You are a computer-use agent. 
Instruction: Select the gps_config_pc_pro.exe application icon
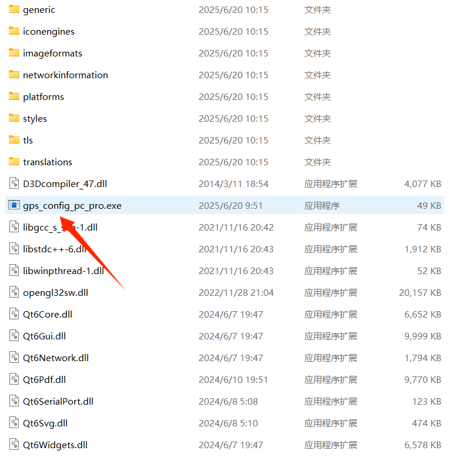click(14, 205)
